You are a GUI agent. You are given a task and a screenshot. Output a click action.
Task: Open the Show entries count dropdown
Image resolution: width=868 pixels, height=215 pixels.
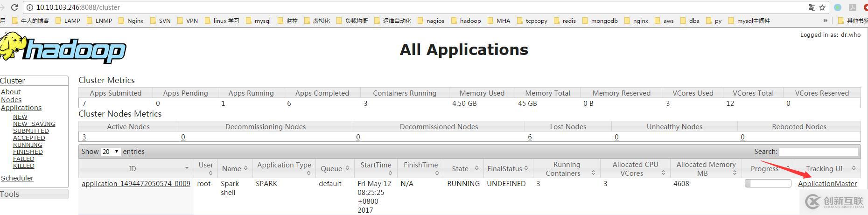111,152
